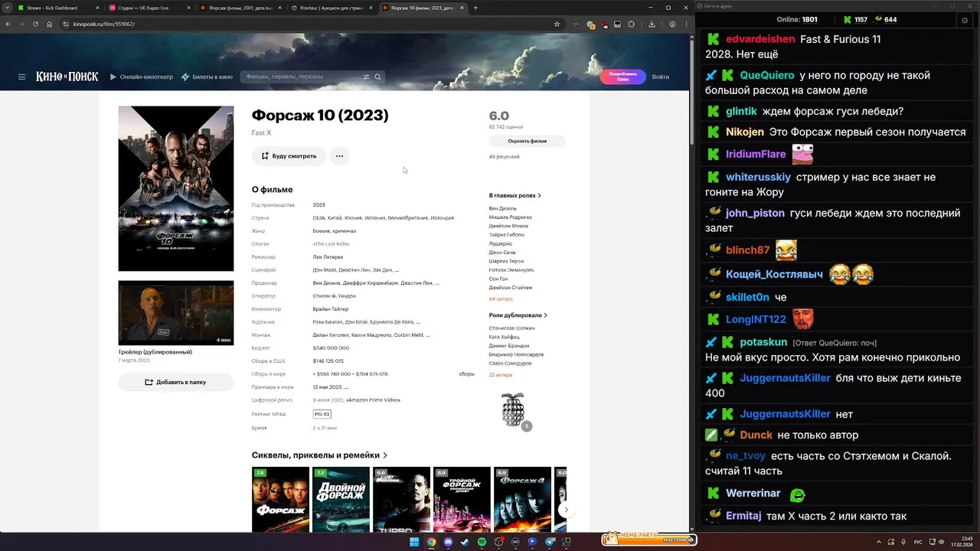Open Discord from the taskbar
This screenshot has height=551, width=980.
tap(448, 542)
